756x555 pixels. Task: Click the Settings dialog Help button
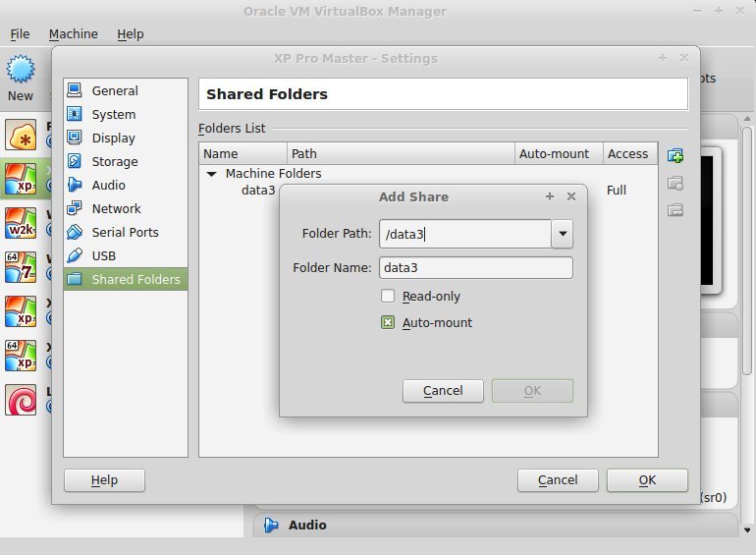[104, 480]
